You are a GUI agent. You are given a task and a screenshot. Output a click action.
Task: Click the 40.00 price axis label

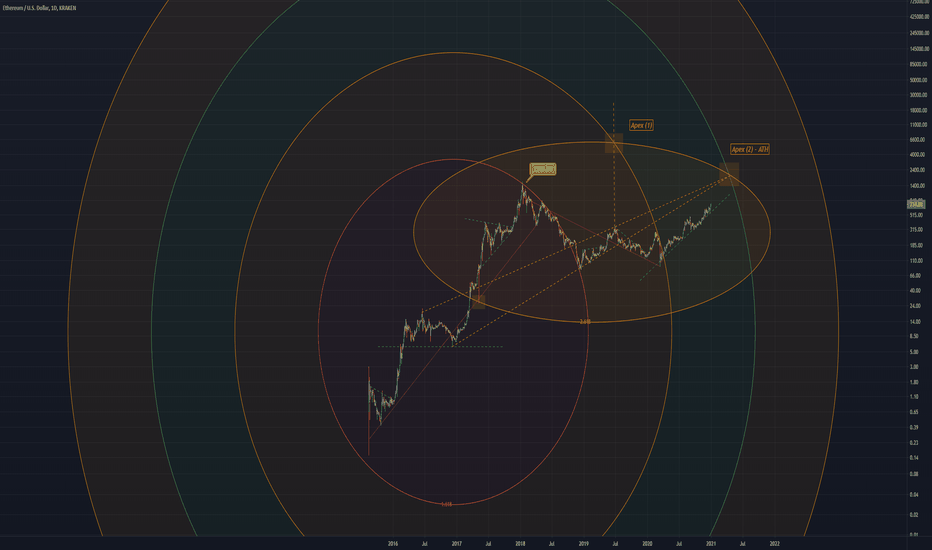(x=915, y=291)
